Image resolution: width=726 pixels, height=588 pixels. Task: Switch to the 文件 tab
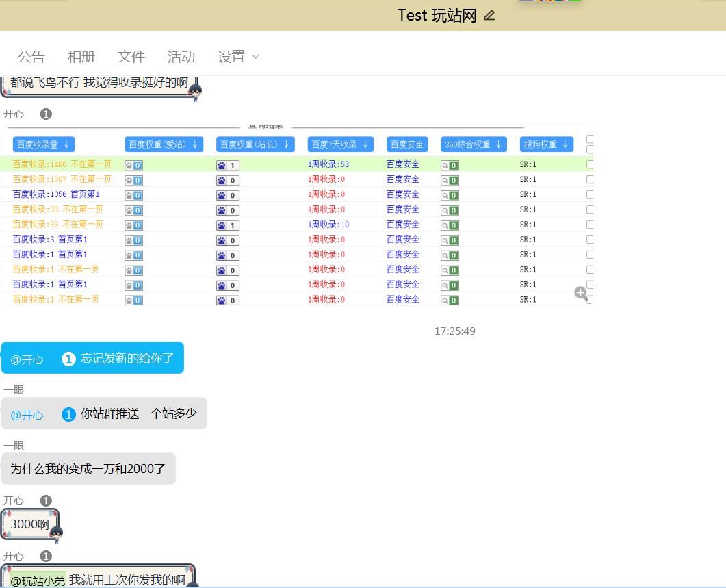click(131, 57)
